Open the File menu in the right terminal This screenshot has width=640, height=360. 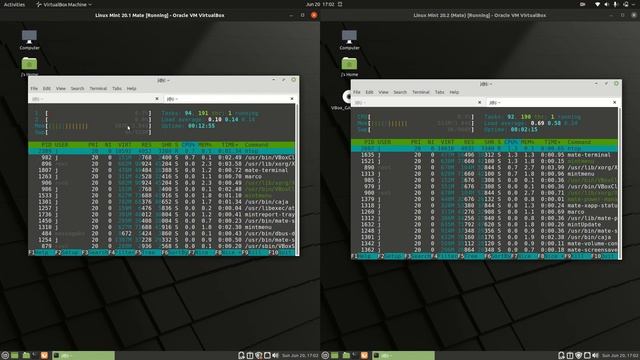coord(357,92)
